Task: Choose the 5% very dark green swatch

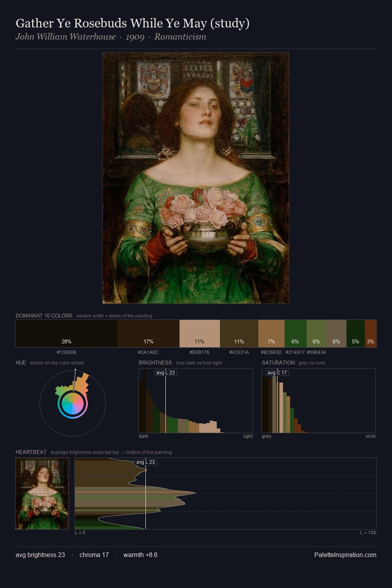Action: pyautogui.click(x=356, y=334)
